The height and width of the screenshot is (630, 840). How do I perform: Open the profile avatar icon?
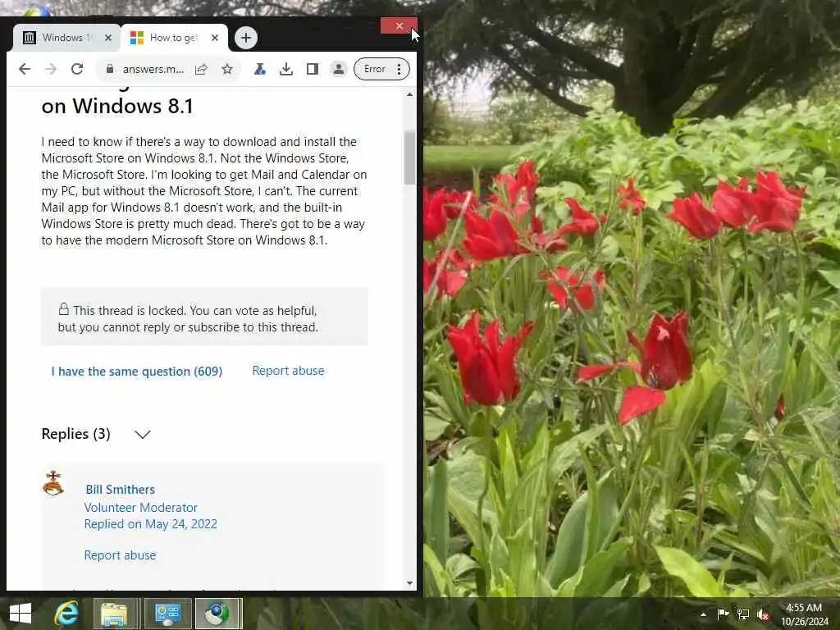click(x=339, y=69)
